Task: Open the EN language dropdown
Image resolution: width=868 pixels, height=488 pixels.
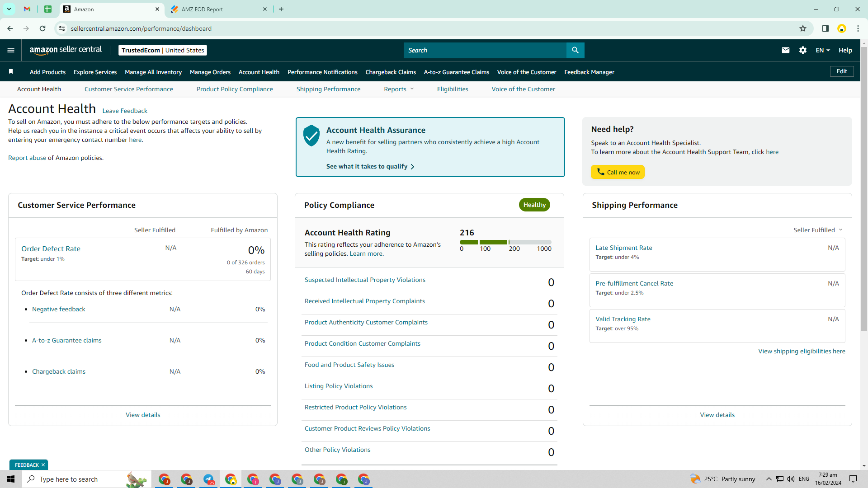Action: click(x=823, y=50)
